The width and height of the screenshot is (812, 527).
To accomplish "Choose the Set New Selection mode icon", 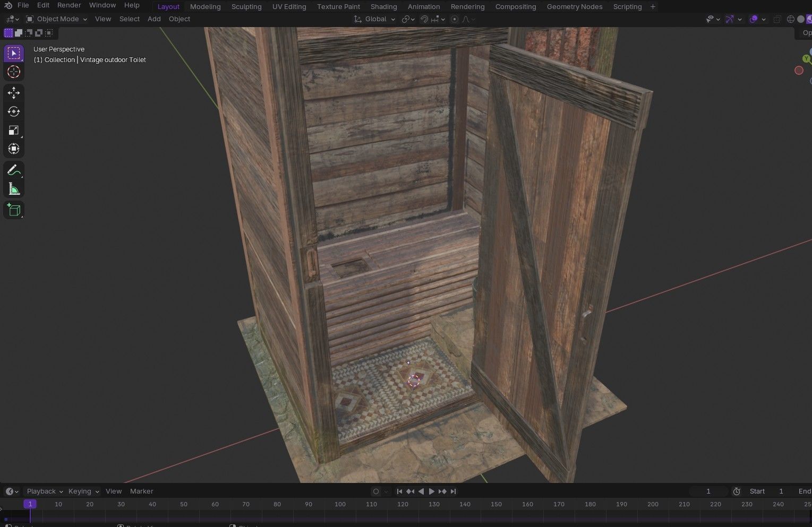I will (8, 33).
